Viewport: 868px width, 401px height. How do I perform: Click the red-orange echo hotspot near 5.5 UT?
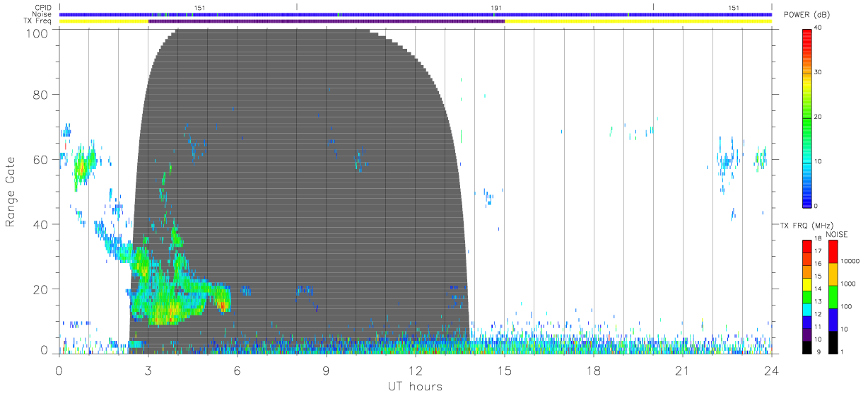[223, 306]
